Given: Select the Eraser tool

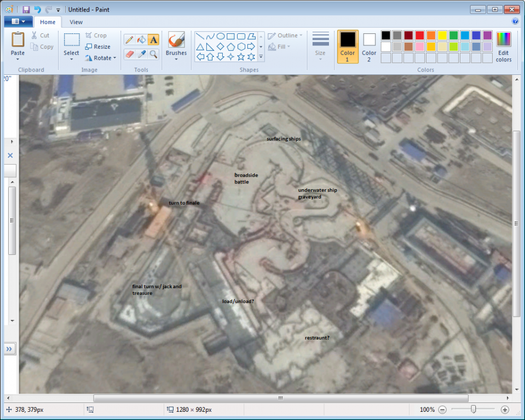Looking at the screenshot, I should tap(129, 54).
